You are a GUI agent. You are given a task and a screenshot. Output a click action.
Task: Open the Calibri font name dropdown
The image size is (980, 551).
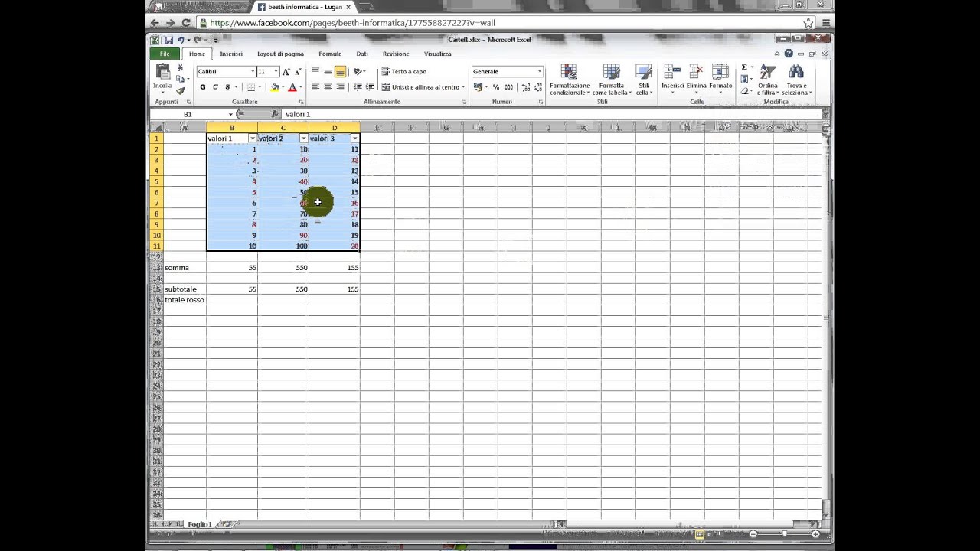tap(253, 71)
